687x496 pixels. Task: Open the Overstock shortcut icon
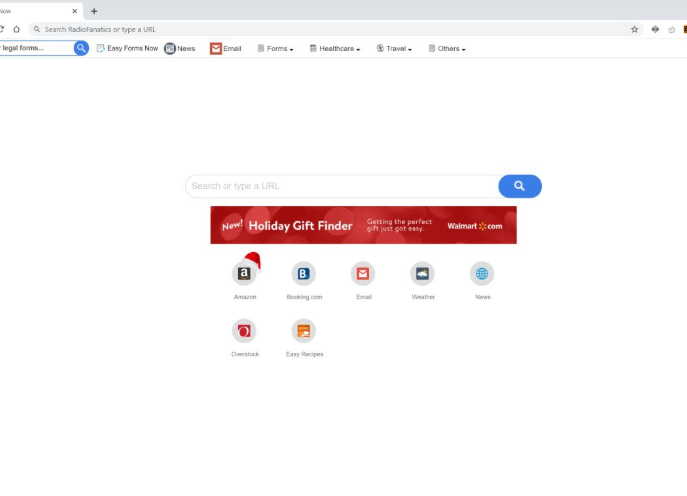[244, 331]
